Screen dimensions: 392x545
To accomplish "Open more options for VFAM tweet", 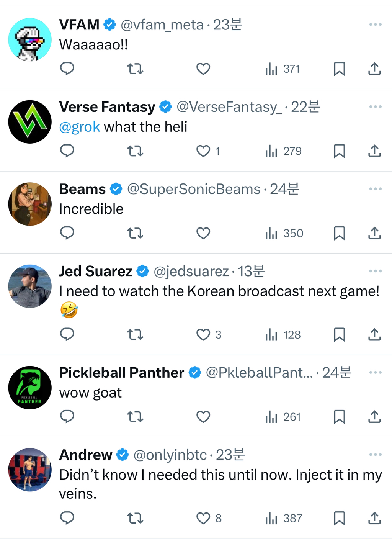I will coord(375,25).
